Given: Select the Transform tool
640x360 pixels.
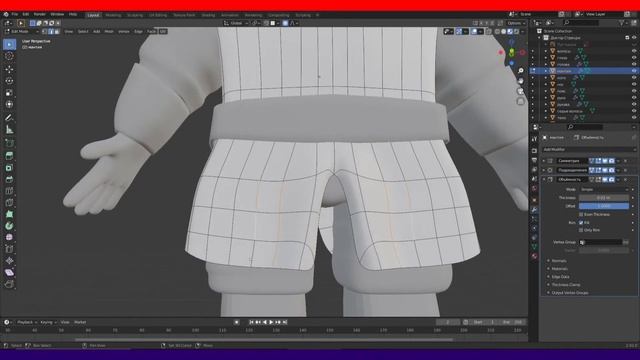Looking at the screenshot, I should coord(9,104).
